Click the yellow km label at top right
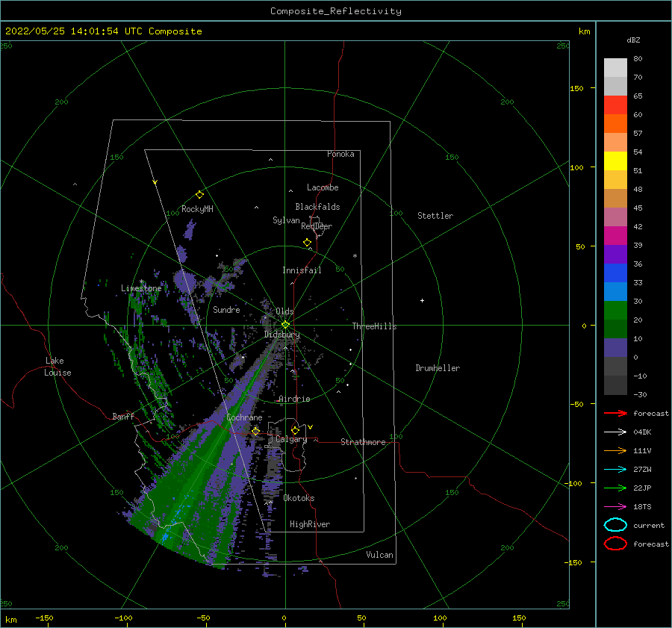This screenshot has width=672, height=628. click(584, 31)
